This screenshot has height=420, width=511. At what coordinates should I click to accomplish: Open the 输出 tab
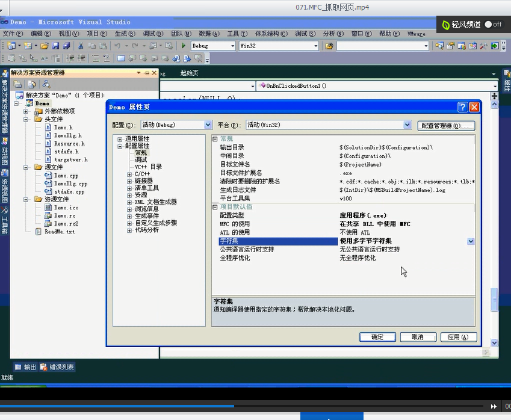pyautogui.click(x=26, y=367)
